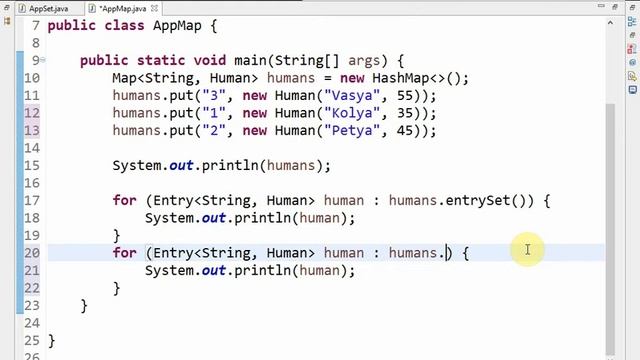Click the scroll-up arrow of the editor
Screen dimensions: 640x360
pos(610,23)
